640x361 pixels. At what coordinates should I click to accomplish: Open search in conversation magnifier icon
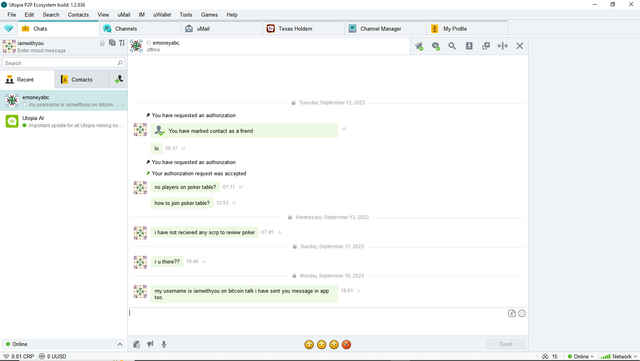452,46
